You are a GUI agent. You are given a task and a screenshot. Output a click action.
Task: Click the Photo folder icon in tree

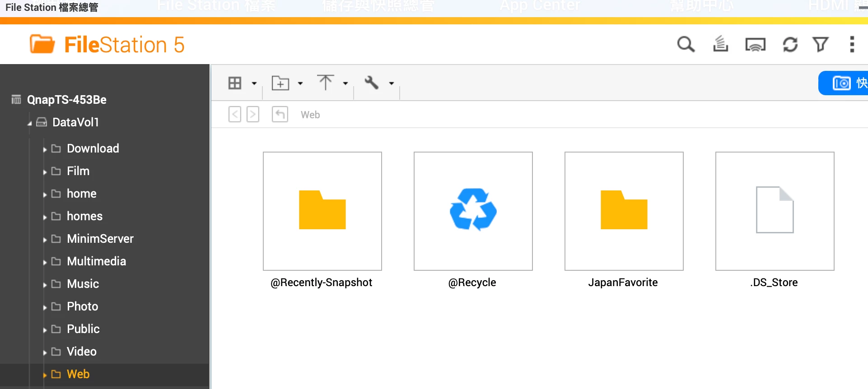pyautogui.click(x=56, y=306)
